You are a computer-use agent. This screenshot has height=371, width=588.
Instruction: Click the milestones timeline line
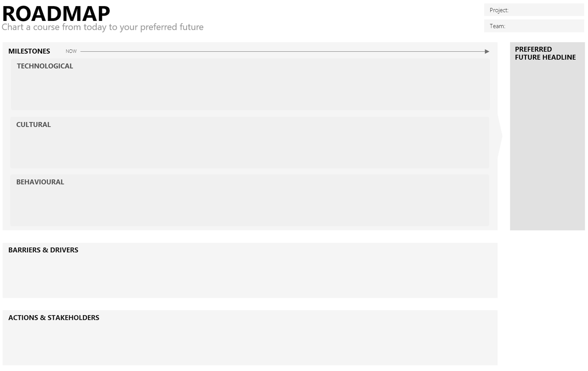[283, 52]
